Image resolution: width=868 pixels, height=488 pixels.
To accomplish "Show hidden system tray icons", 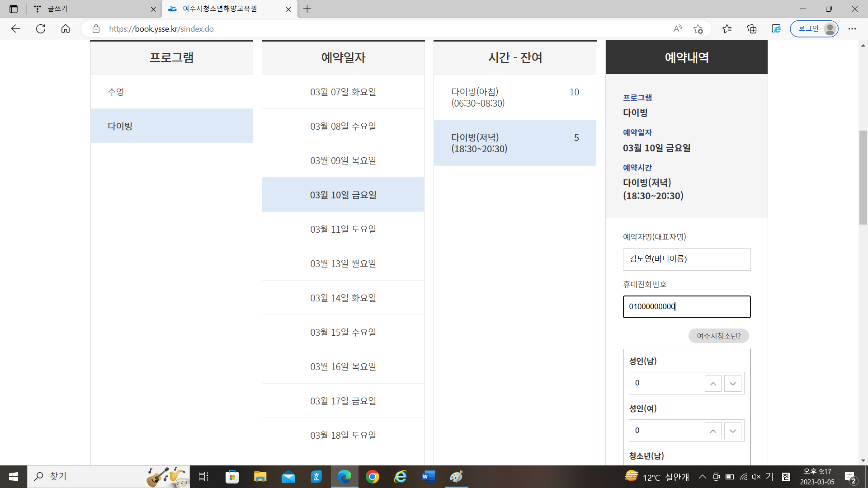I will pyautogui.click(x=703, y=477).
